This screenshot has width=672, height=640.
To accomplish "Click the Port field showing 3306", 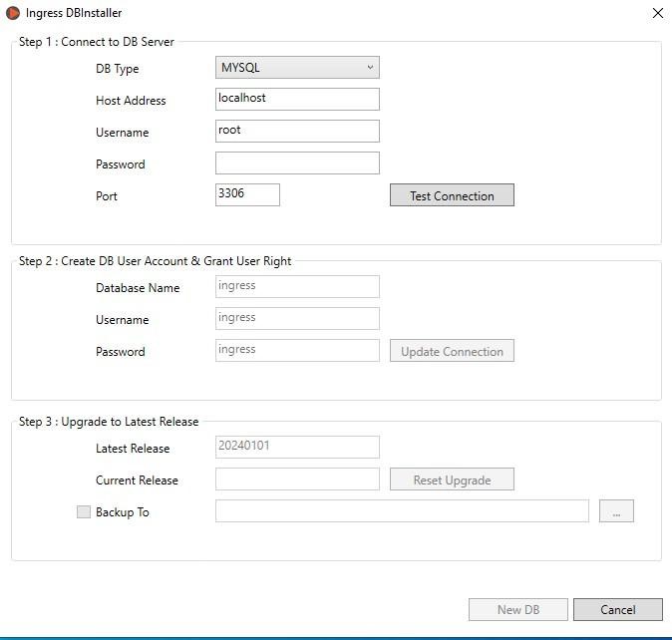I will 247,195.
